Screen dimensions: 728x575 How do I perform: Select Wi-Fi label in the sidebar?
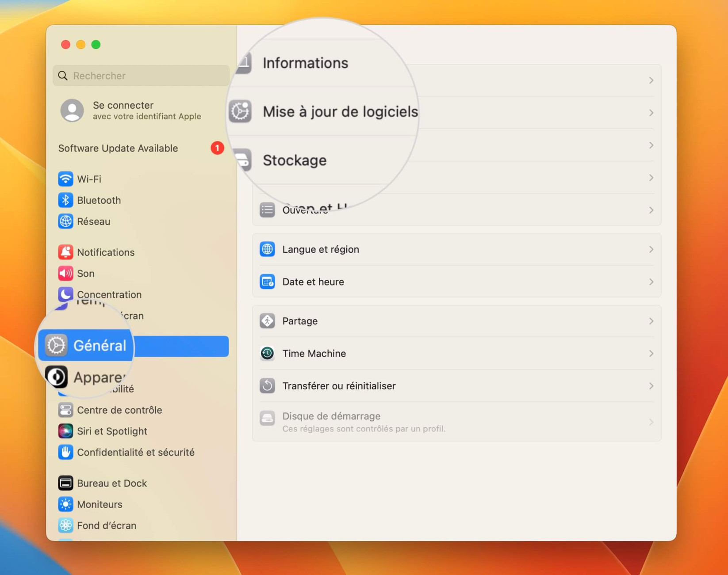[89, 179]
